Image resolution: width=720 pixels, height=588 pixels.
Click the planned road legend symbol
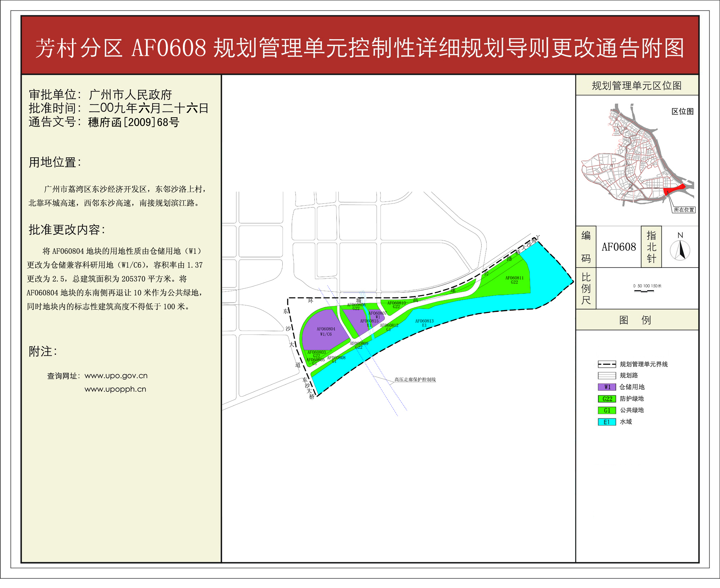pos(607,376)
